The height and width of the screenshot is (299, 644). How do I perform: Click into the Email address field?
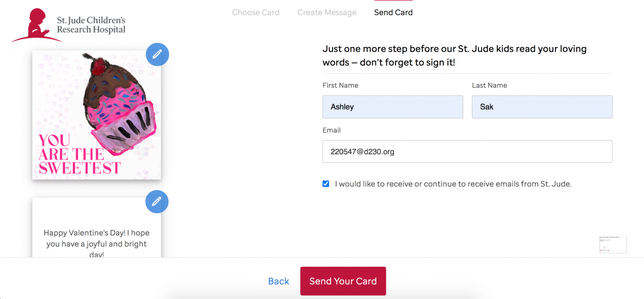[467, 151]
